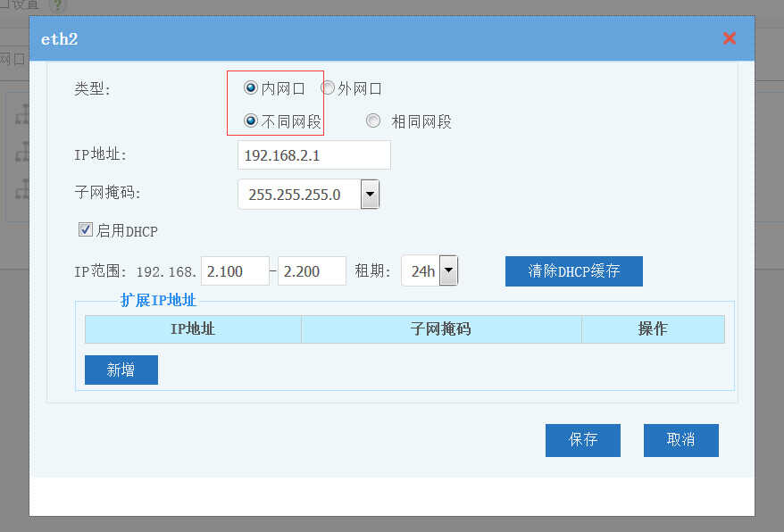Click the IP地址 field containing 192.168.2.1
The height and width of the screenshot is (532, 784).
coord(313,155)
